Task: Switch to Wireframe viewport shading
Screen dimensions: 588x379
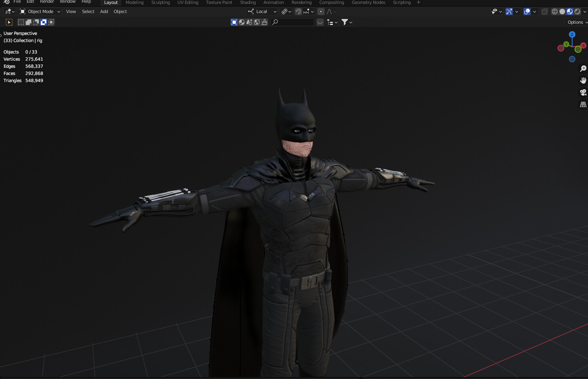Action: click(x=554, y=11)
